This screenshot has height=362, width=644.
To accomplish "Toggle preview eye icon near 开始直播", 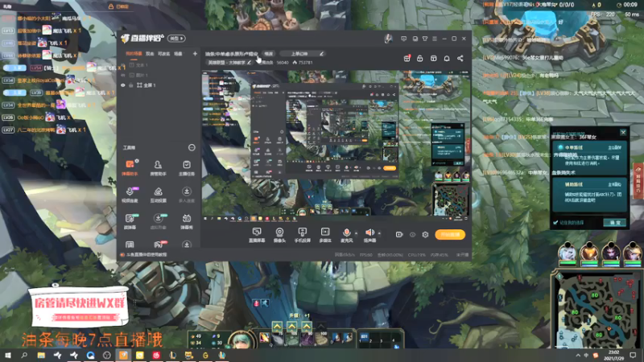I will point(412,235).
